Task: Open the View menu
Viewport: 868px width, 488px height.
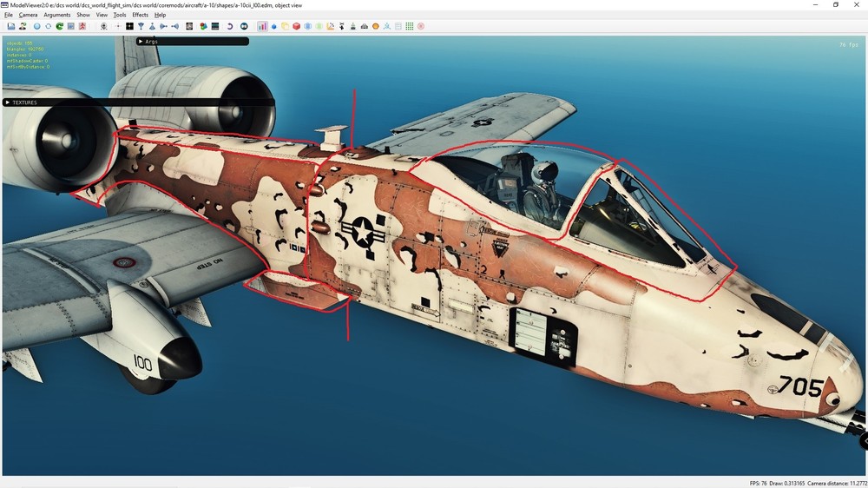Action: coord(102,15)
